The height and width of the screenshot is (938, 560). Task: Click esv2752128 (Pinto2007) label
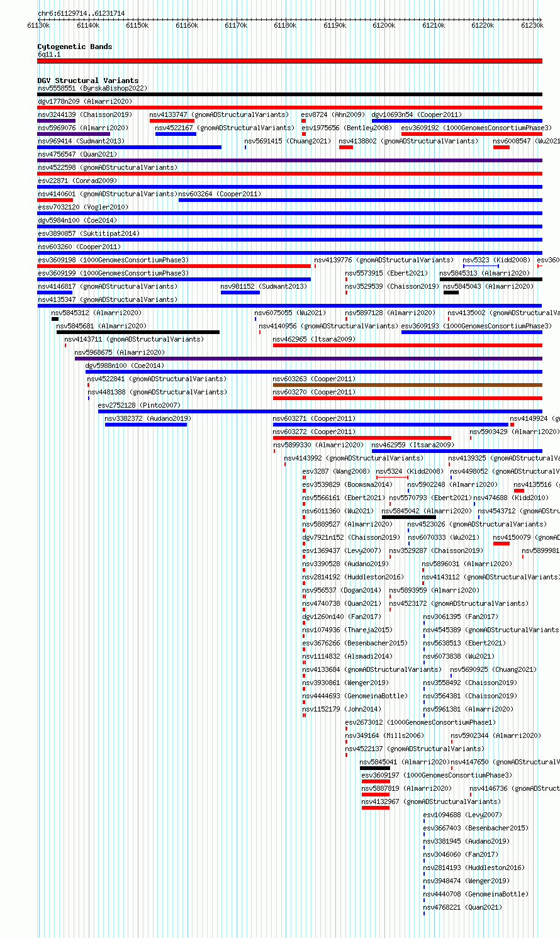point(139,406)
